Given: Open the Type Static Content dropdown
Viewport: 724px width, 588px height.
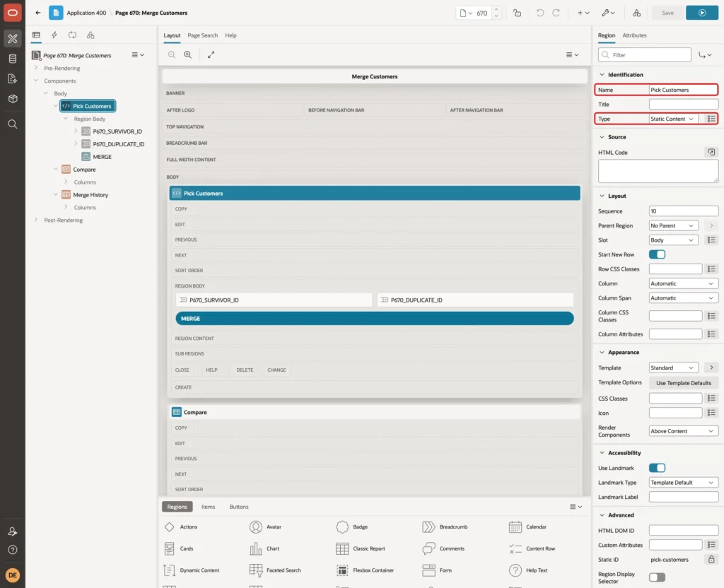Looking at the screenshot, I should coord(673,119).
